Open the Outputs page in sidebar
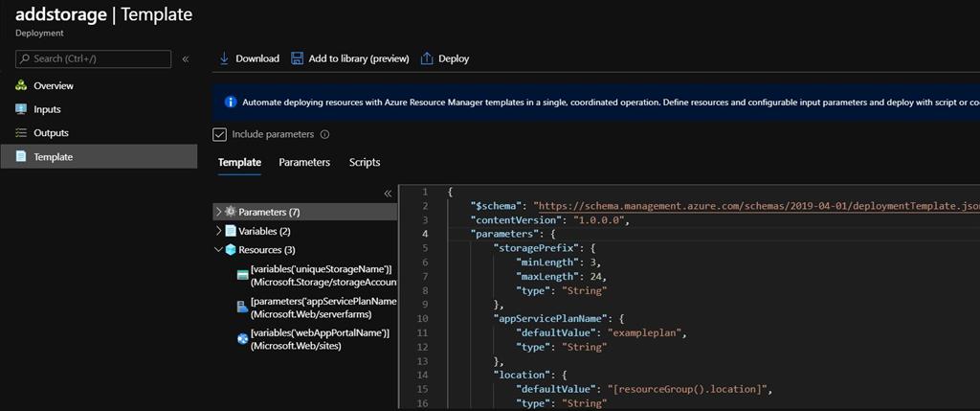980x411 pixels. [51, 133]
